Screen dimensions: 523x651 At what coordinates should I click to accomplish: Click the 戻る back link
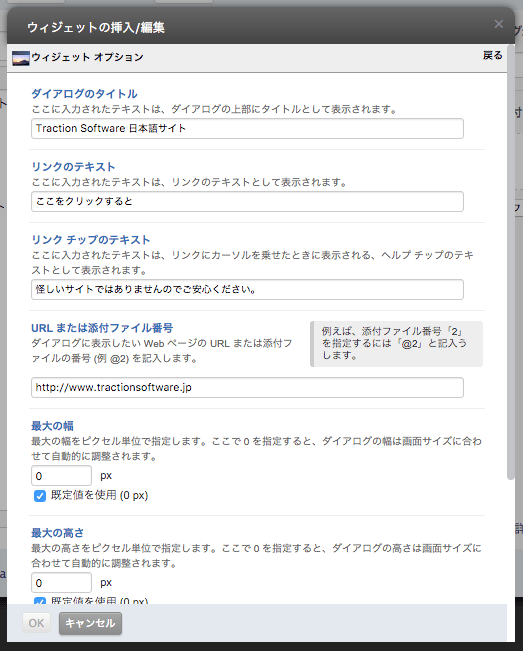tap(493, 55)
